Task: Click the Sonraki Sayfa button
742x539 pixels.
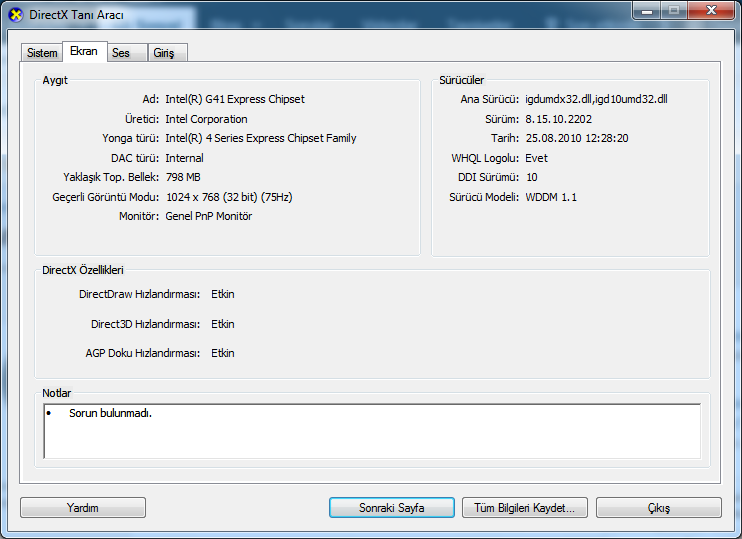Action: (x=392, y=508)
